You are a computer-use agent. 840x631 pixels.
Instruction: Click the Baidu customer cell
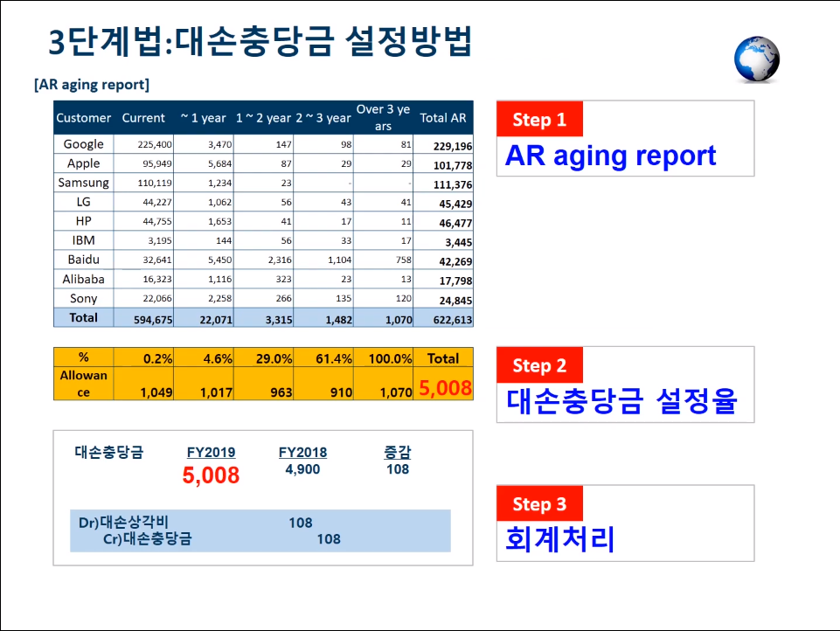pos(84,260)
